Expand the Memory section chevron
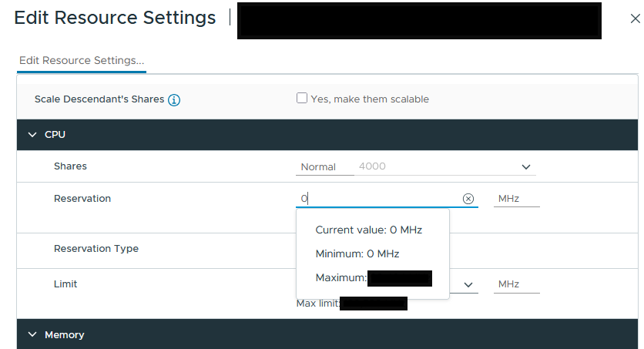The image size is (644, 349). pyautogui.click(x=32, y=335)
